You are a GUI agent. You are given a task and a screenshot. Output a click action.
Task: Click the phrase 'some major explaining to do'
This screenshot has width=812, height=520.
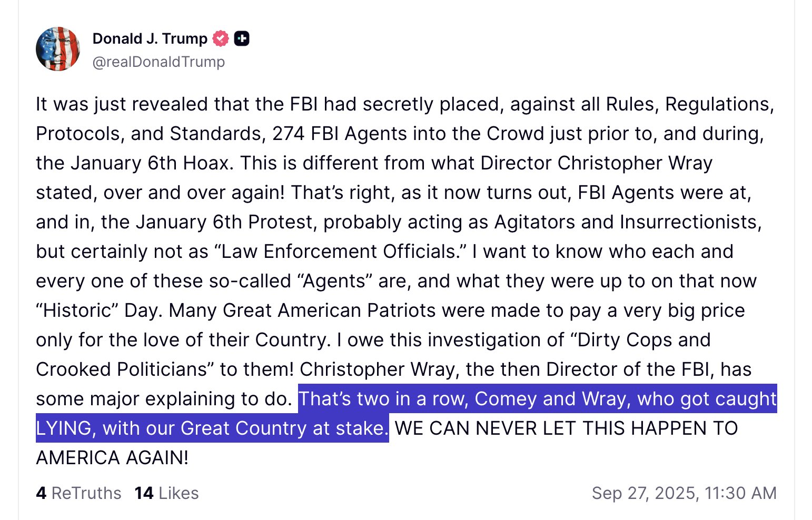[163, 399]
